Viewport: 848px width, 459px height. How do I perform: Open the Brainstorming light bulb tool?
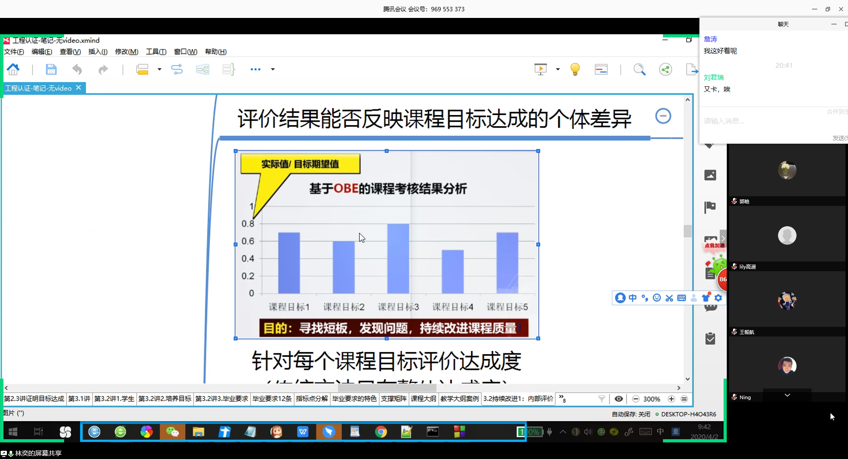point(575,70)
